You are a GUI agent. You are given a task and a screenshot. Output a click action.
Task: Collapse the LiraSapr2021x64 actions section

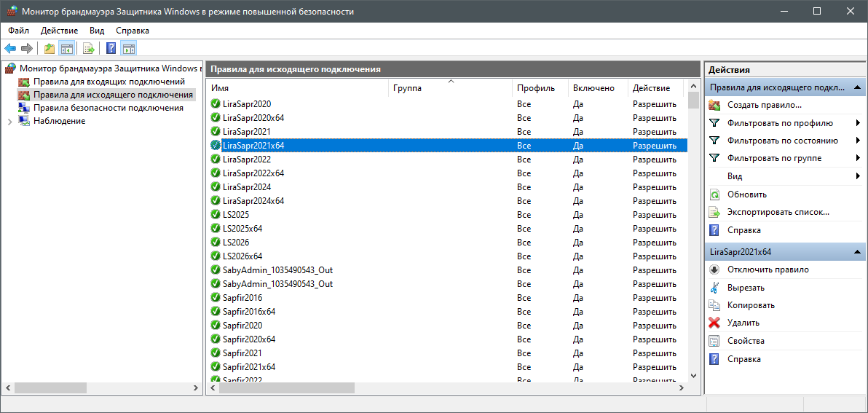click(856, 252)
